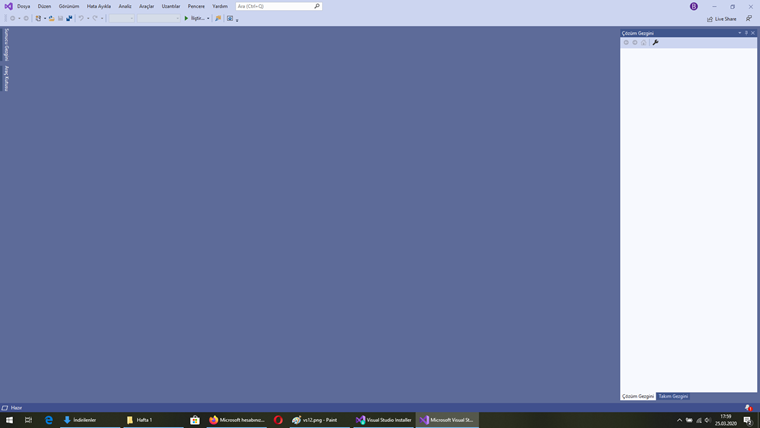Screen dimensions: 760x428
Task: Open the feedback icon next to Live Share
Action: (748, 19)
